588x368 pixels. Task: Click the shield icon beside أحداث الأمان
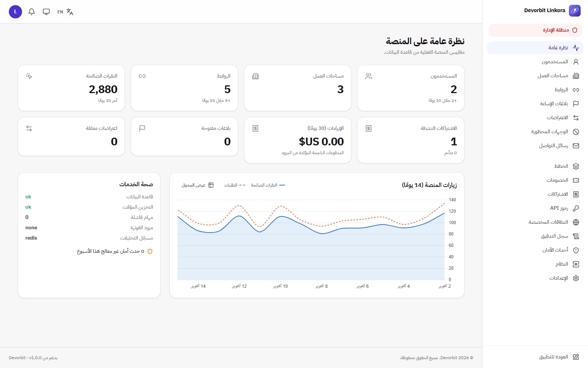[576, 250]
